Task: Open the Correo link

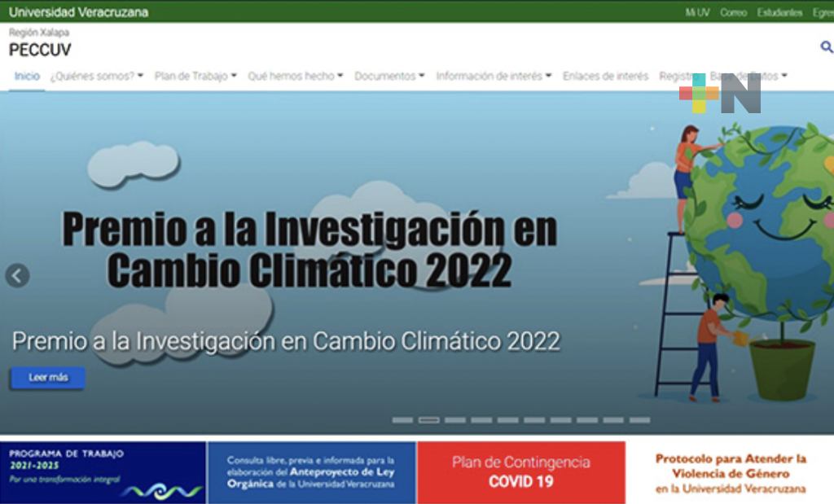Action: tap(734, 12)
